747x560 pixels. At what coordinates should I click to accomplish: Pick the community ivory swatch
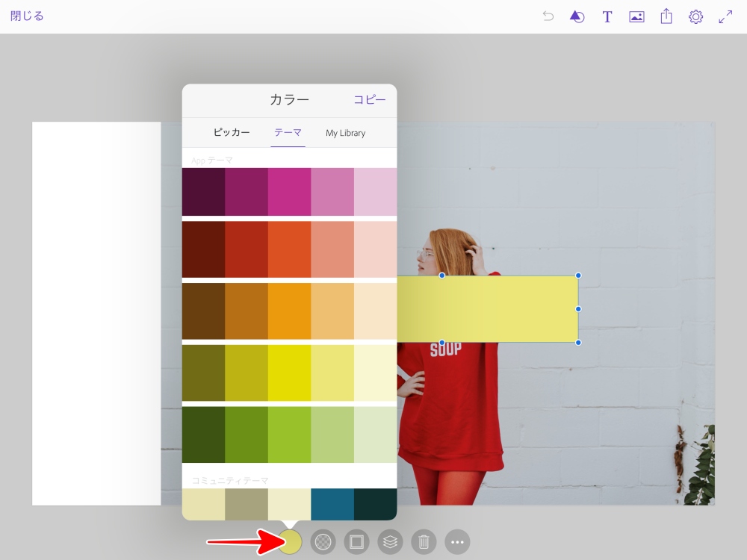coord(290,504)
